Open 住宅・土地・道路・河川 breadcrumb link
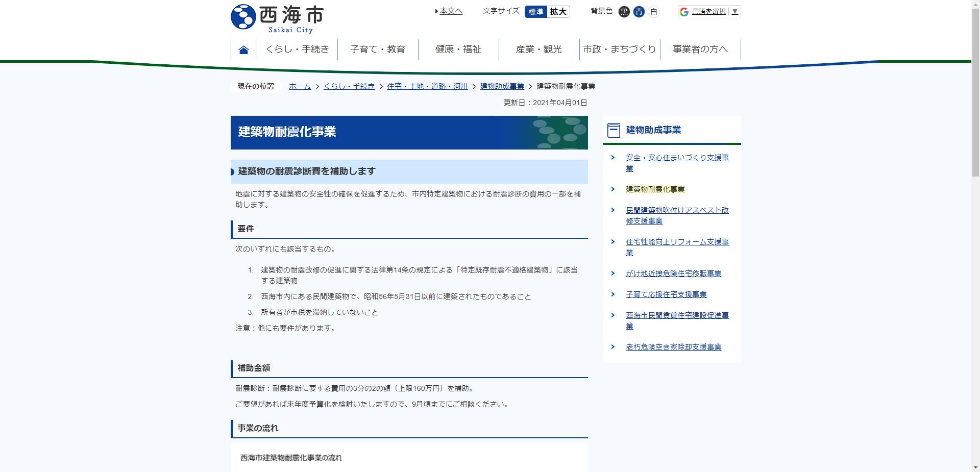Screen dimensions: 980x472 click(x=427, y=86)
